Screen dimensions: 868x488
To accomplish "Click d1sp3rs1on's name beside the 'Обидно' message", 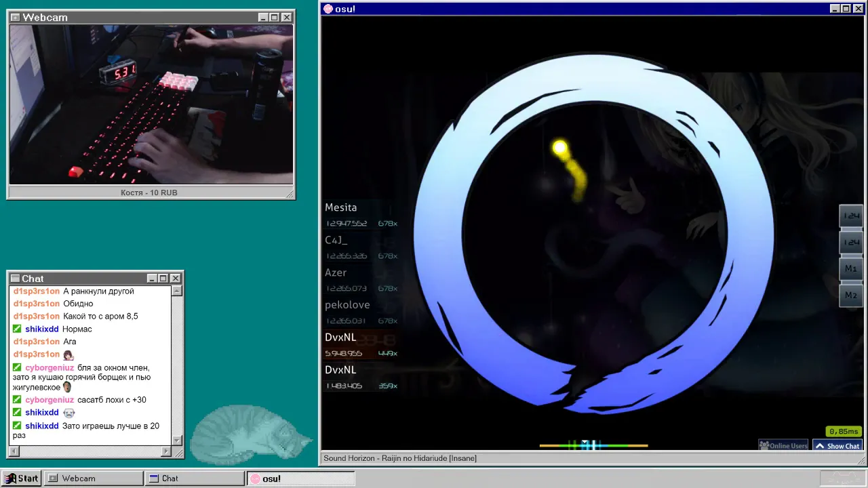I will (x=37, y=304).
